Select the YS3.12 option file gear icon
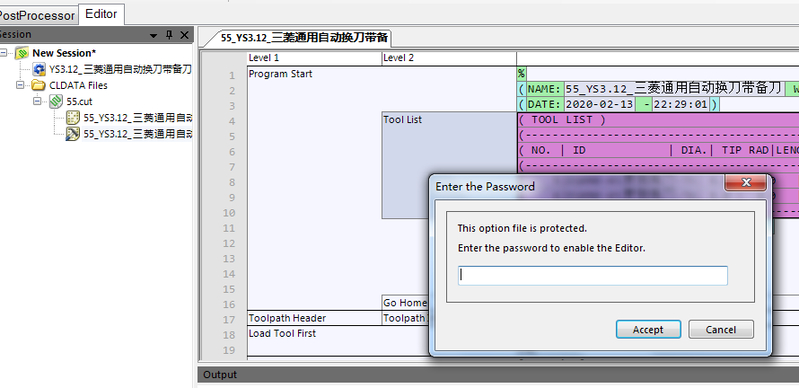 point(39,69)
